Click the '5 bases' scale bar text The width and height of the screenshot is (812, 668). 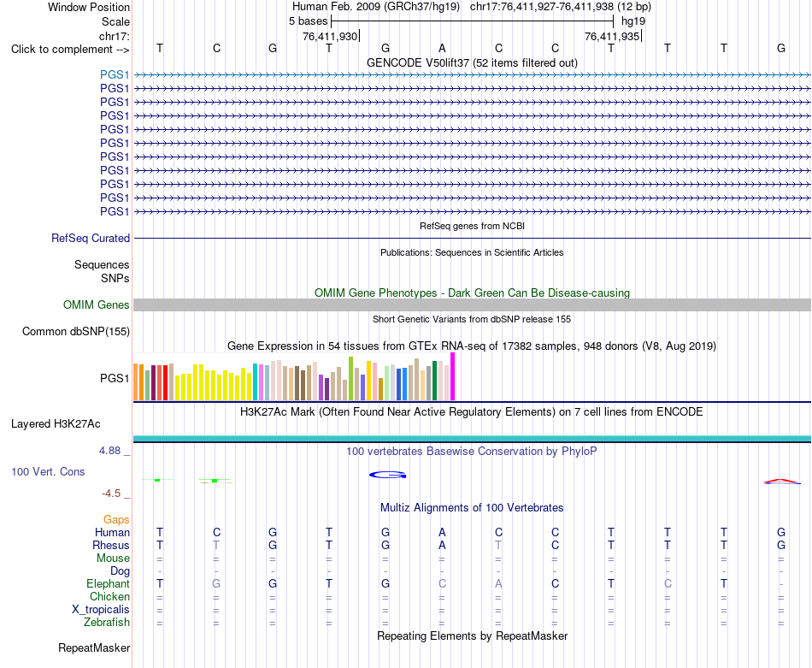pos(308,21)
